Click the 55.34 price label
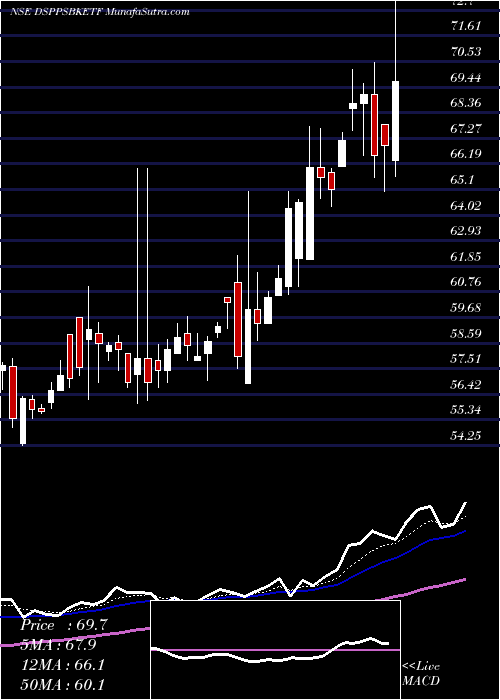The image size is (500, 700). 466,410
